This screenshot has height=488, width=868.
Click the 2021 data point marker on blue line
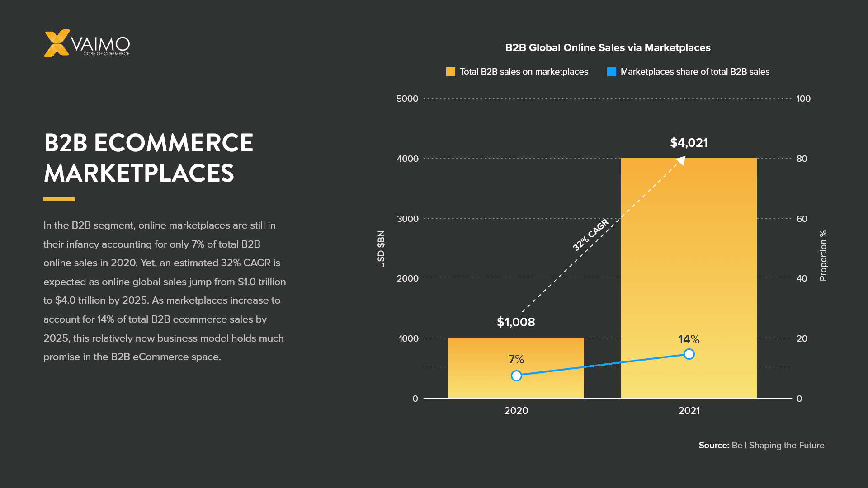(689, 354)
